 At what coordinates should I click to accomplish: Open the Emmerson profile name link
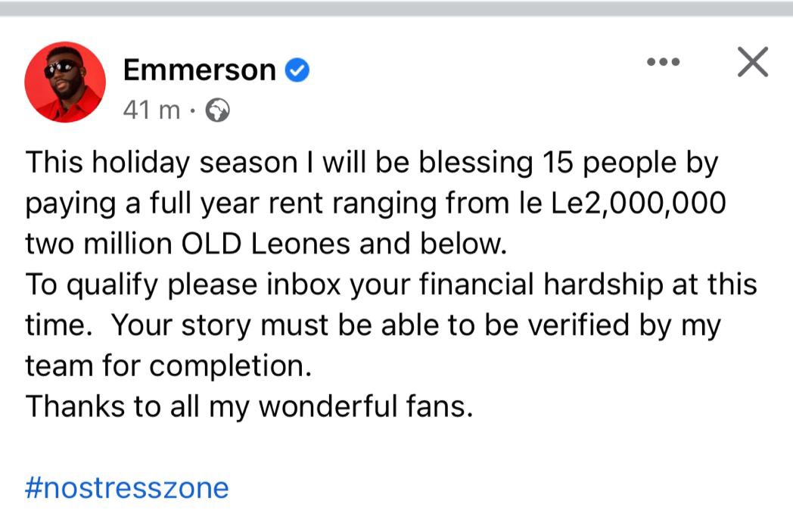click(199, 70)
